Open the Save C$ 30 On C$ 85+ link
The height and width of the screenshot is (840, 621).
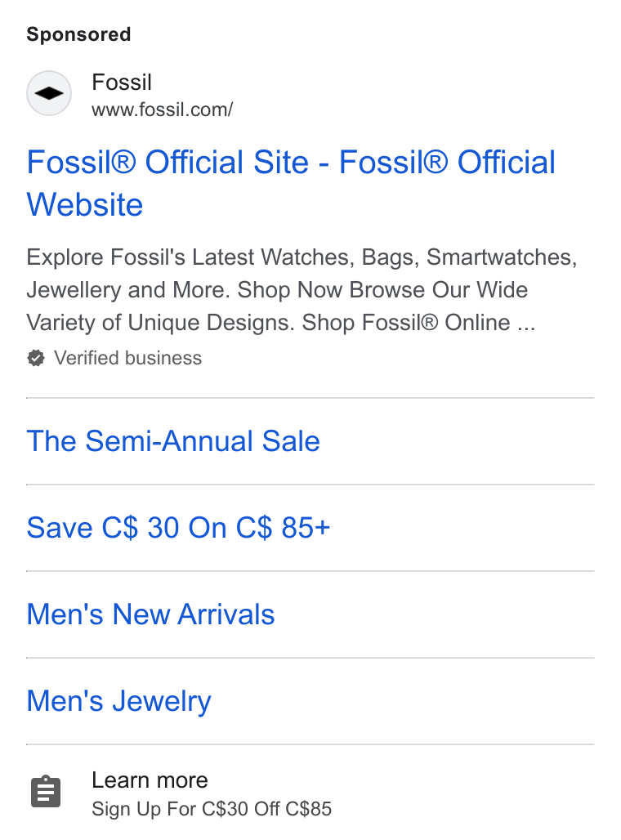178,528
